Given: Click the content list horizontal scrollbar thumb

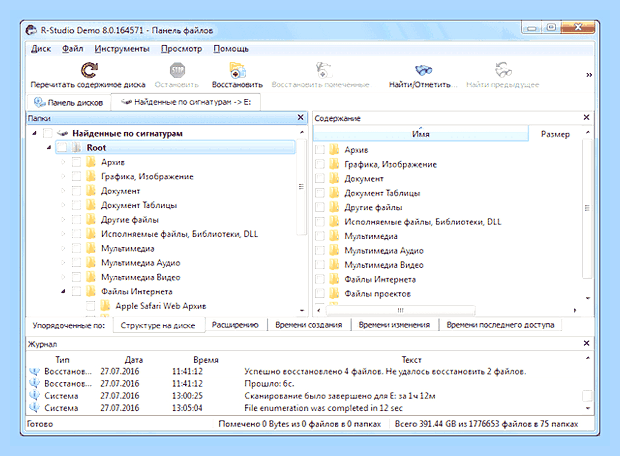Looking at the screenshot, I should [400, 310].
